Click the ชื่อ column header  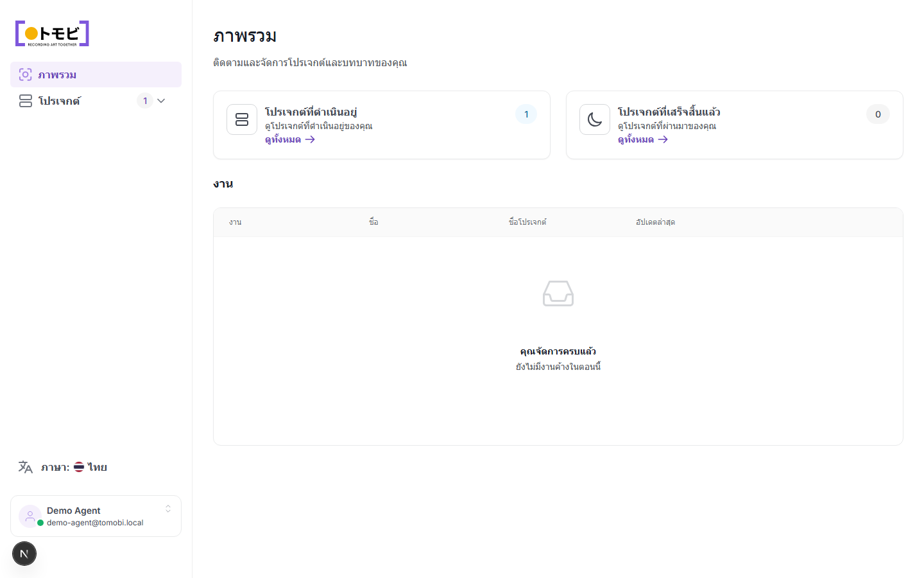[373, 222]
